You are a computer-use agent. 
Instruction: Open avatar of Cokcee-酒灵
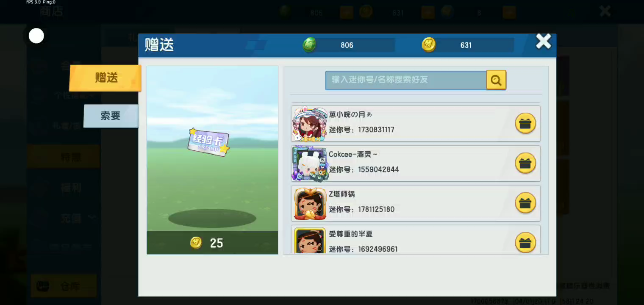310,164
